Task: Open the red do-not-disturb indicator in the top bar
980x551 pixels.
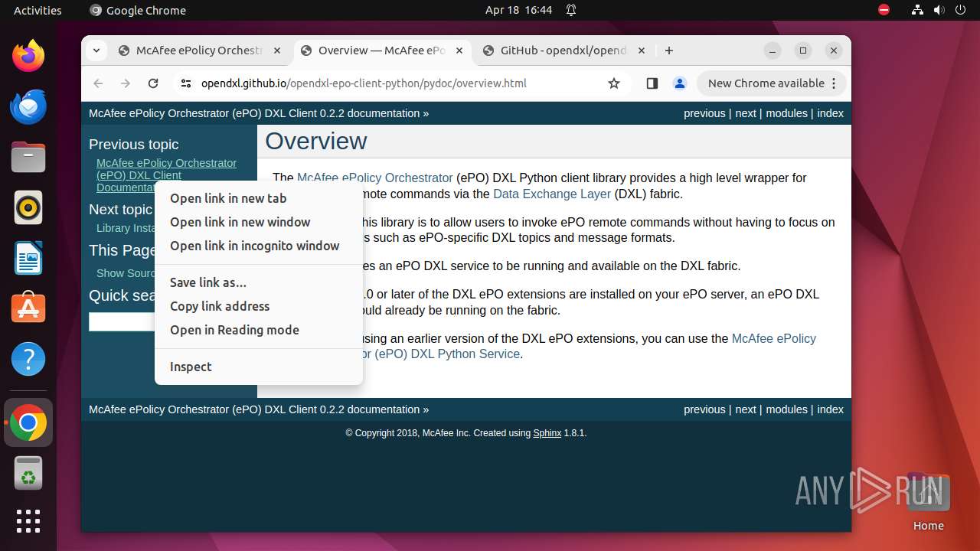Action: (x=884, y=10)
